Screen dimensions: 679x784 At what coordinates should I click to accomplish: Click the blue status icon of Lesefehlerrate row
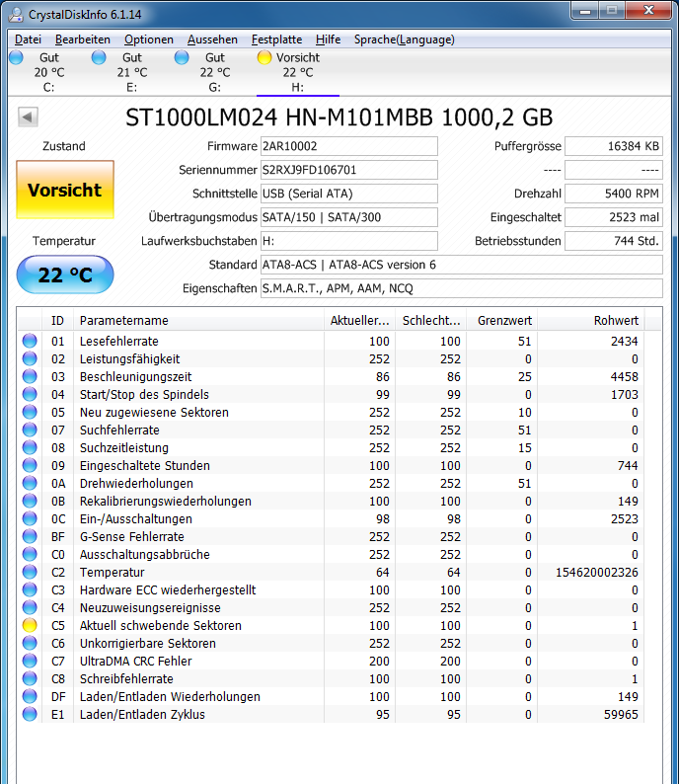coord(30,341)
